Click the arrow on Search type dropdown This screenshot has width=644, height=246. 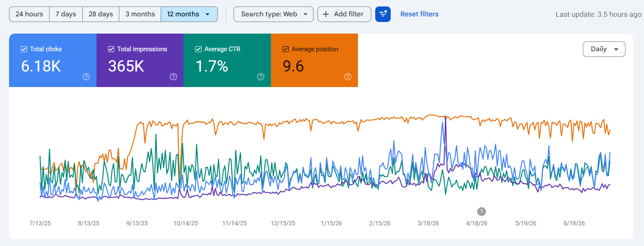click(x=305, y=14)
